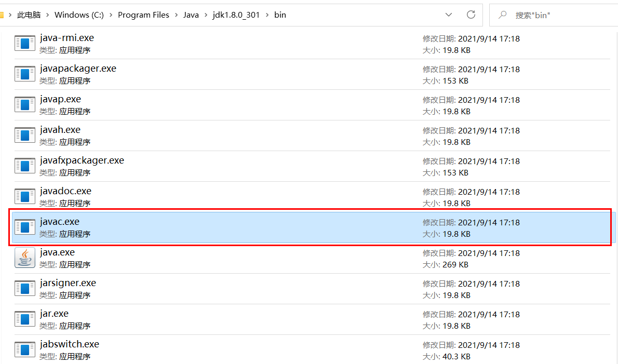The image size is (618, 364).
Task: Open the address bar history dropdown
Action: [x=449, y=15]
